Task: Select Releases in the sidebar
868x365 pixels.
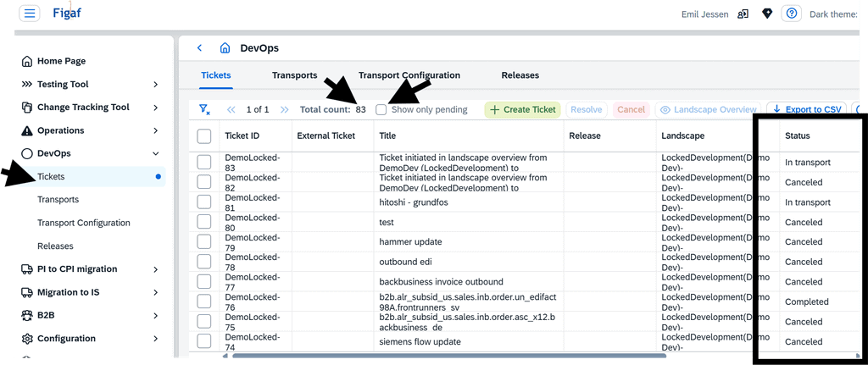Action: 55,246
